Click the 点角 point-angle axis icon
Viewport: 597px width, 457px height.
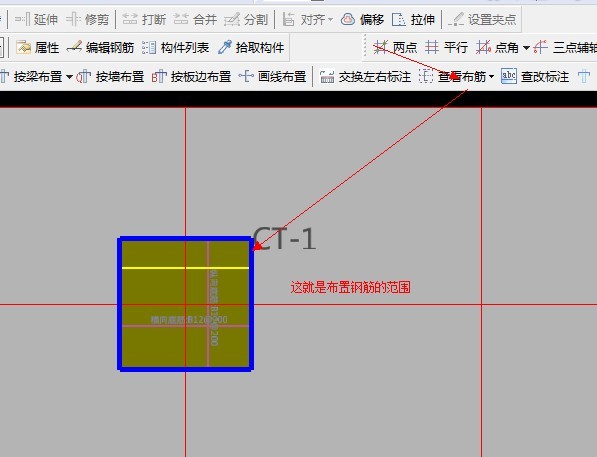coord(483,47)
